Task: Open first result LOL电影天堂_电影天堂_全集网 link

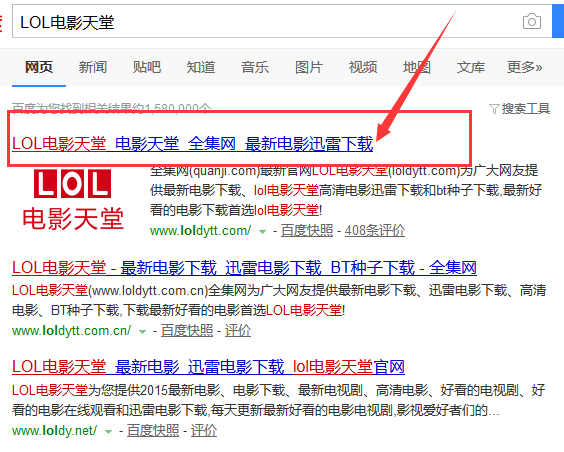Action: [193, 144]
